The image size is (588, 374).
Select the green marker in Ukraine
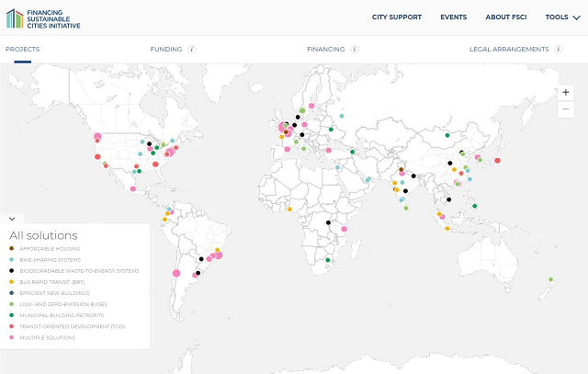pos(331,130)
